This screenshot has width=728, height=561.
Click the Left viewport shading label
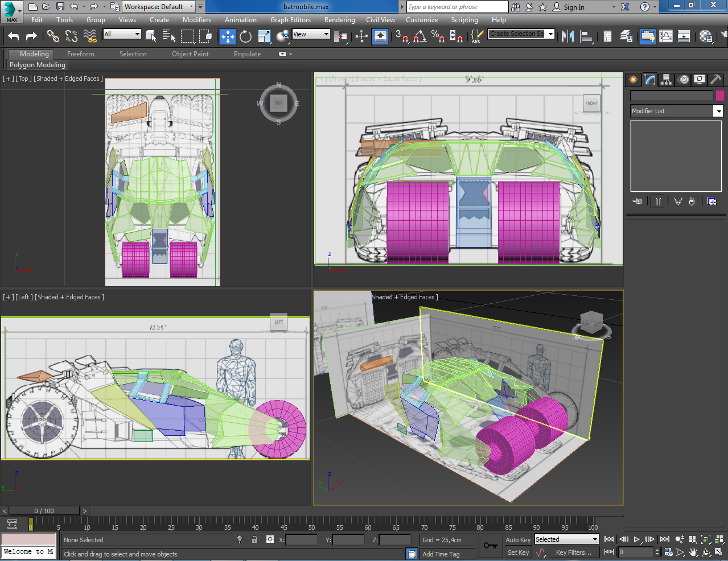coord(69,297)
